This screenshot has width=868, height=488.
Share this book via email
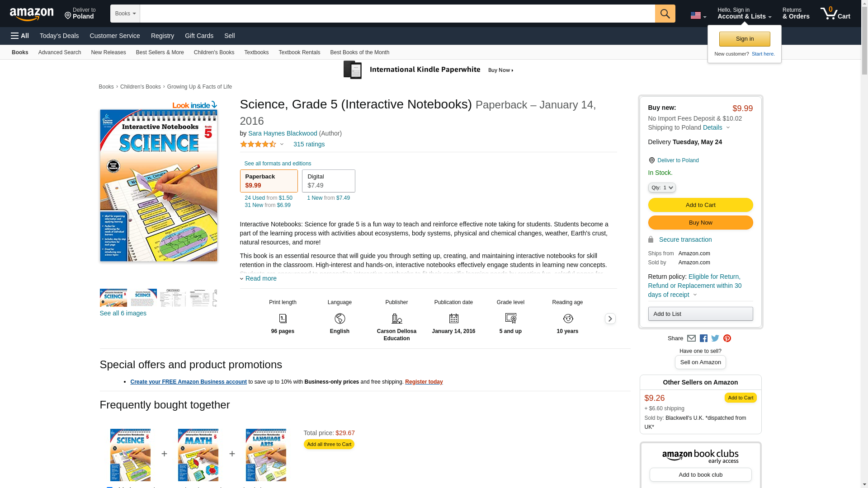(x=691, y=338)
